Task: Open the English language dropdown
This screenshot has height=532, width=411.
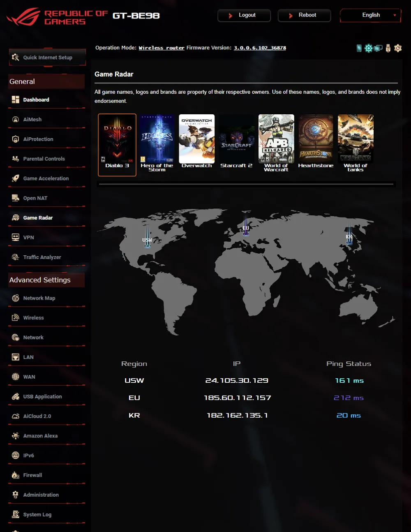Action: click(370, 15)
